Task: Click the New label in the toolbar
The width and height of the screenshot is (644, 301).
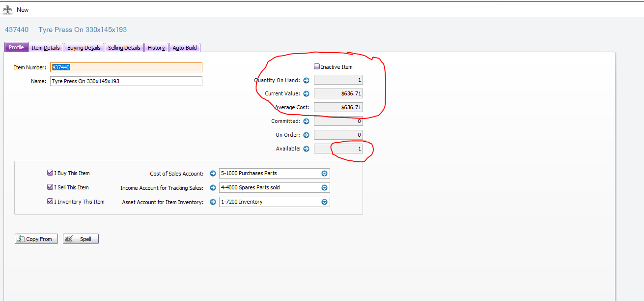Action: pos(23,10)
